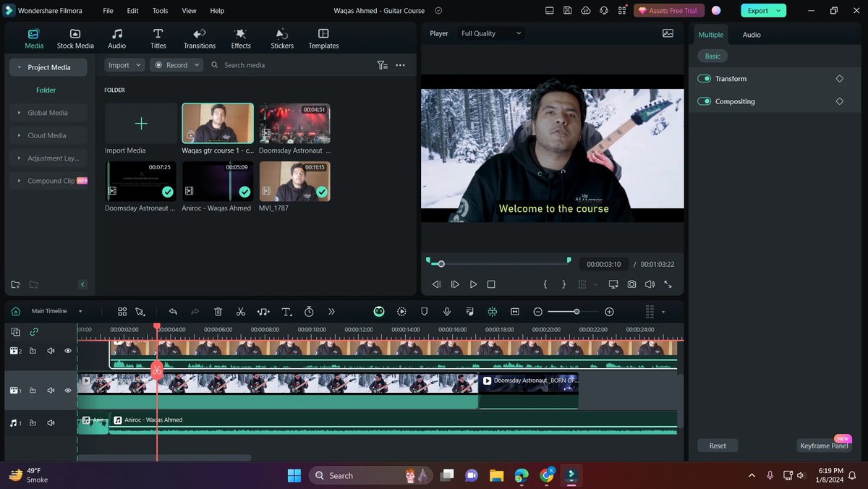Image resolution: width=868 pixels, height=489 pixels.
Task: Click the Reset button in the properties panel
Action: point(717,445)
